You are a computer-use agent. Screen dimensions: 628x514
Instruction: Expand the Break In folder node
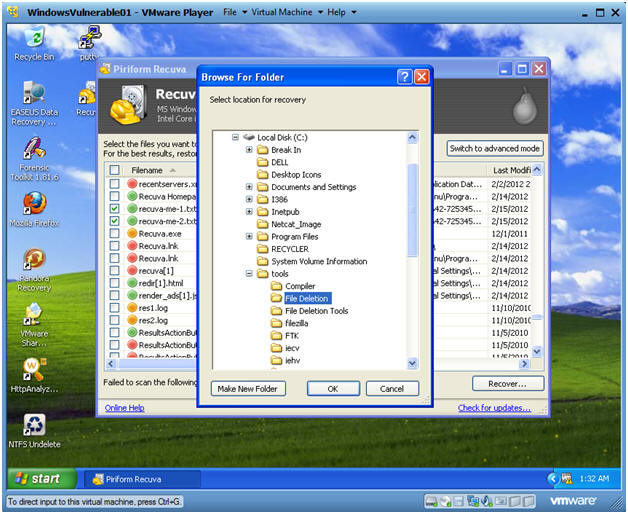click(249, 150)
